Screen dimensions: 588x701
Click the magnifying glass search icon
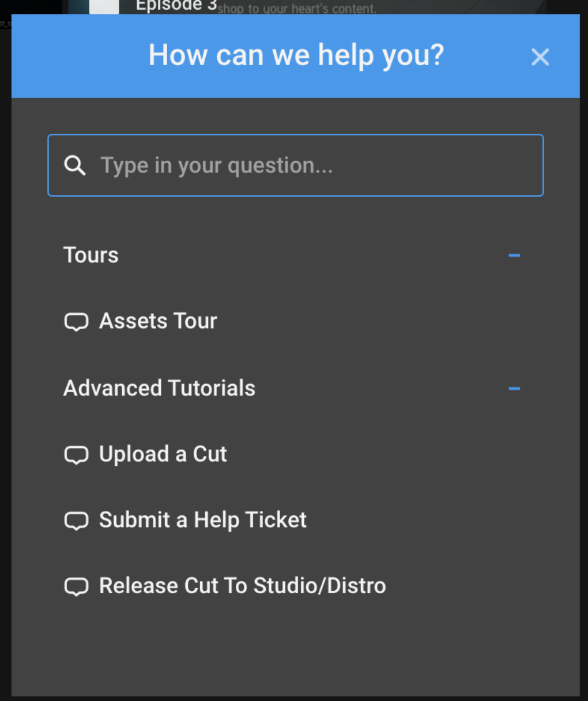(x=75, y=165)
